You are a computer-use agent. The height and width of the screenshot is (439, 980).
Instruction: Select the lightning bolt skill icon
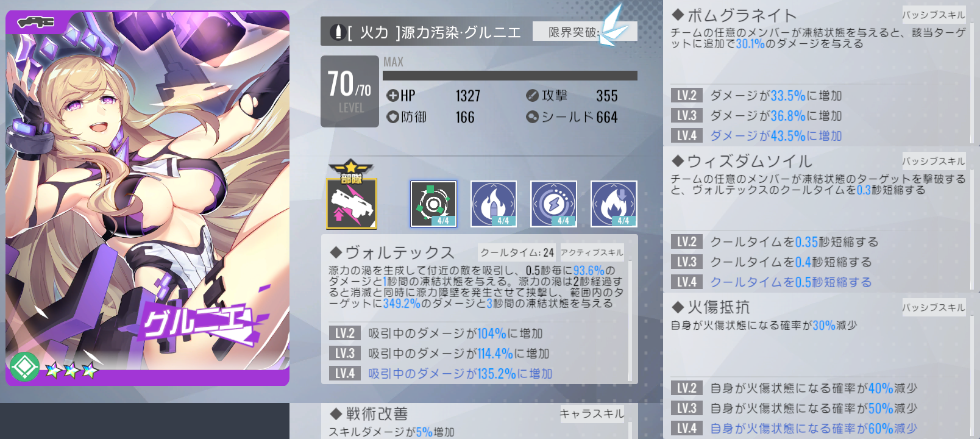(554, 204)
